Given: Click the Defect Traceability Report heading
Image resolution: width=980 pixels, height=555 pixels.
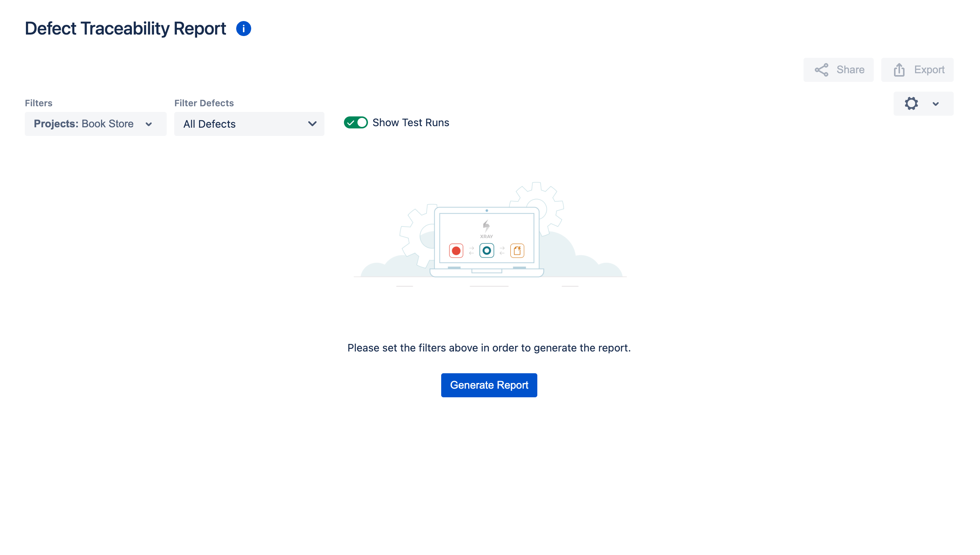Looking at the screenshot, I should coord(125,29).
